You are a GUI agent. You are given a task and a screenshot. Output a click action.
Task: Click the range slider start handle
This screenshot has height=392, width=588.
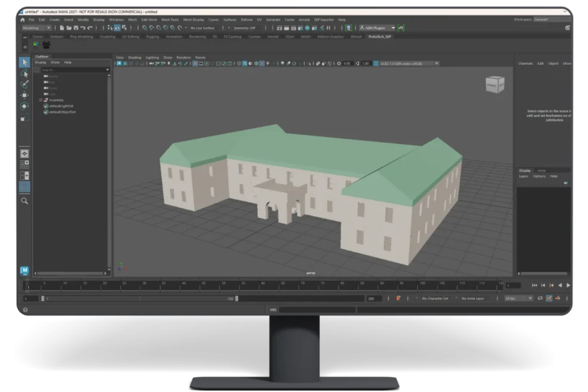tap(42, 298)
